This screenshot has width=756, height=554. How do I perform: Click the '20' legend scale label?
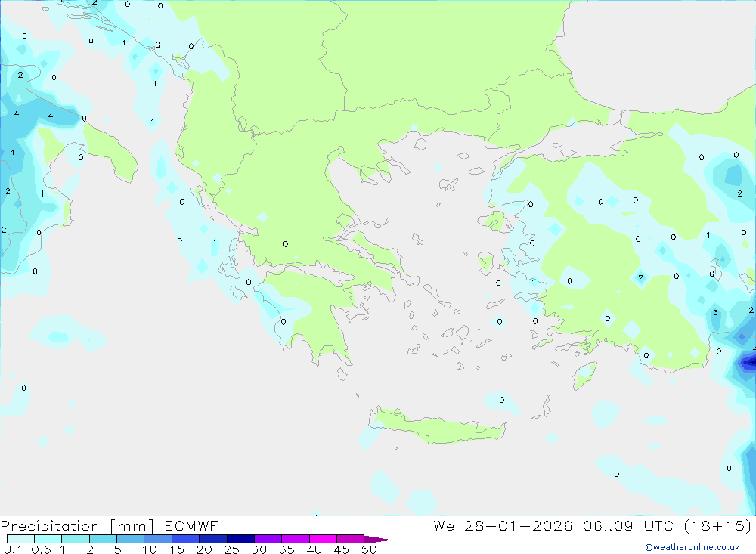click(x=204, y=549)
